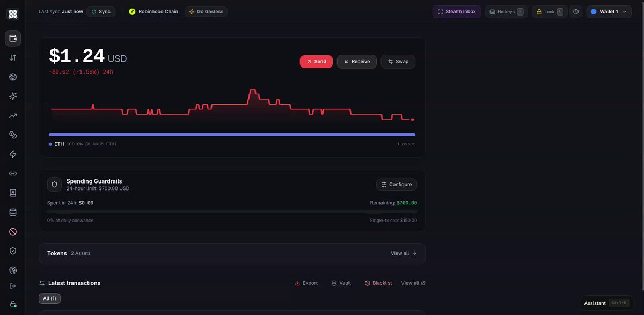644x315 pixels.
Task: Configure the Spending Guardrails
Action: (x=397, y=185)
